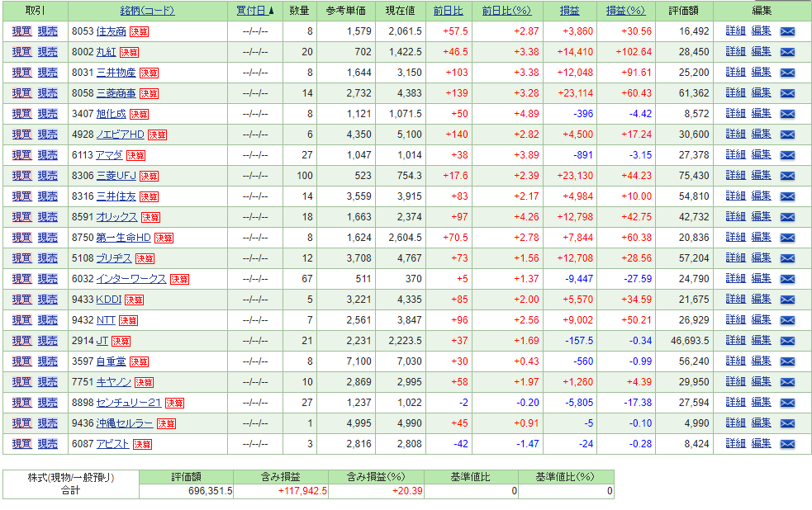Click 損益 value +23,130 in 三菱UFJ row
This screenshot has width=812, height=510.
point(575,176)
